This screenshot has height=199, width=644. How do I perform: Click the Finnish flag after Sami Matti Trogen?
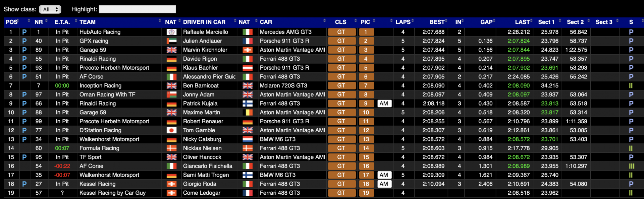tap(247, 175)
